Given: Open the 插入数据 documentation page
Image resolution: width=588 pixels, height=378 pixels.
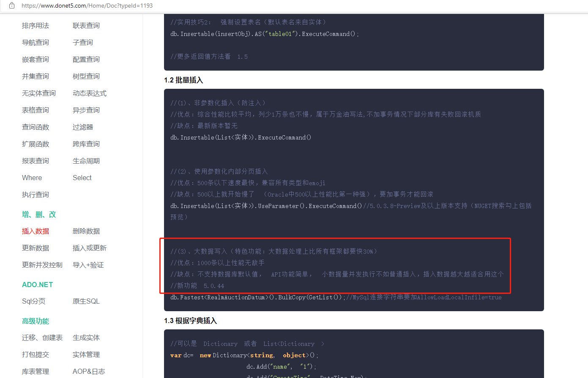Looking at the screenshot, I should click(x=35, y=231).
